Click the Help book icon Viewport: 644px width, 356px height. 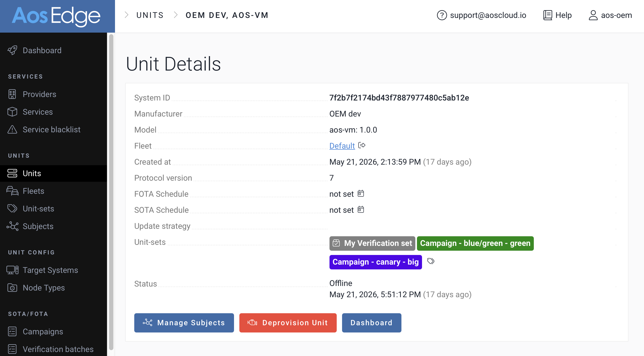pos(548,15)
